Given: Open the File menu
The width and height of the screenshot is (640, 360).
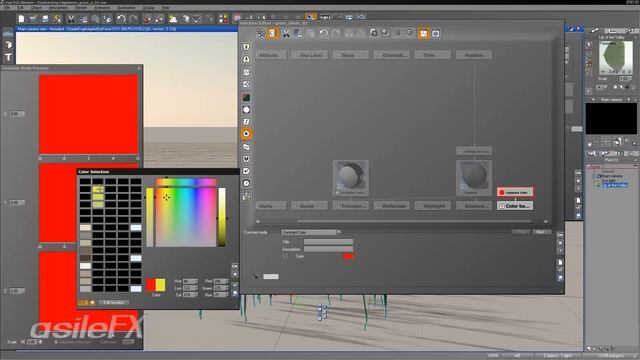Looking at the screenshot, I should pyautogui.click(x=7, y=8).
